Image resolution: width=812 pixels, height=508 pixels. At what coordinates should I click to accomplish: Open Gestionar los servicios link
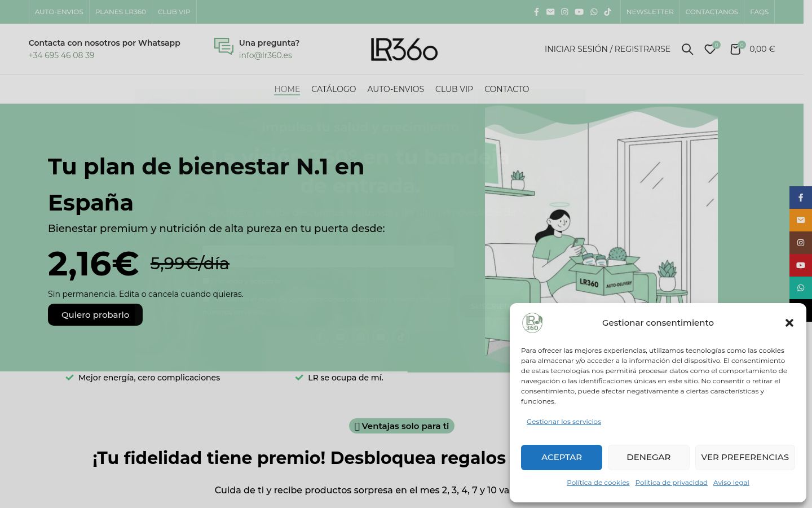[x=564, y=422]
